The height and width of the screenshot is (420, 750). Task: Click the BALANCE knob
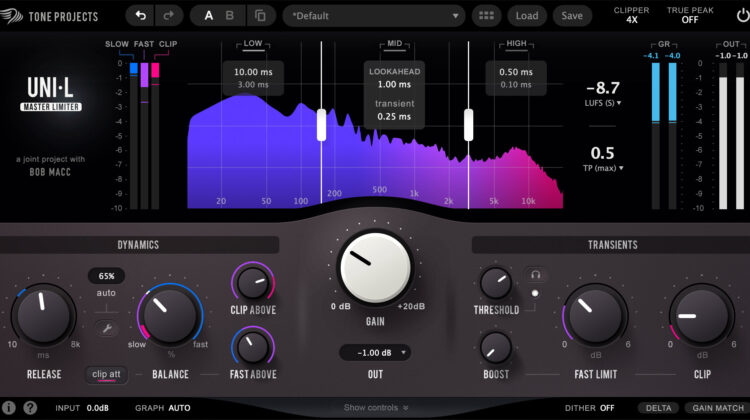tap(170, 315)
